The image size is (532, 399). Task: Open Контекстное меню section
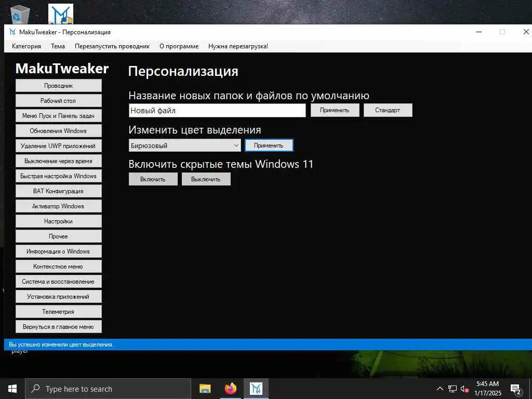click(58, 267)
